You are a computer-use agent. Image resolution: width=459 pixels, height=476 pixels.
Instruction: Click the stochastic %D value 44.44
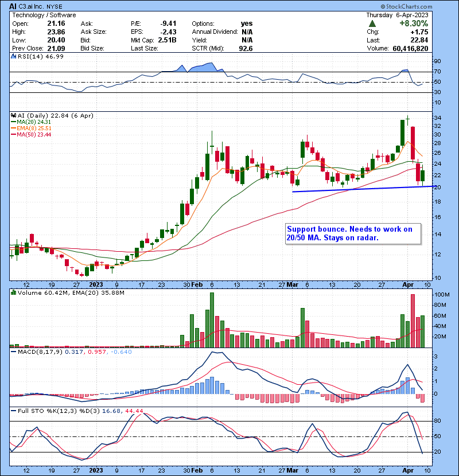click(134, 411)
